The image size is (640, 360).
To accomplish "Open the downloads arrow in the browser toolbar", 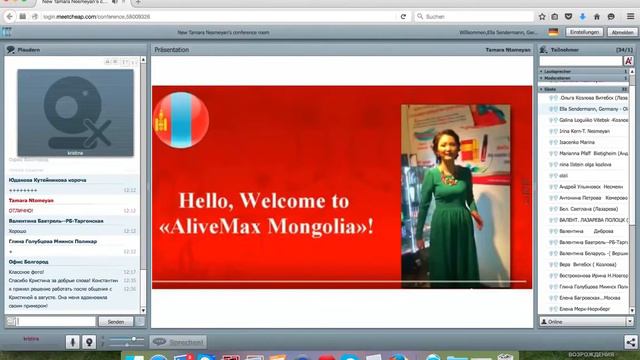I will [x=582, y=17].
